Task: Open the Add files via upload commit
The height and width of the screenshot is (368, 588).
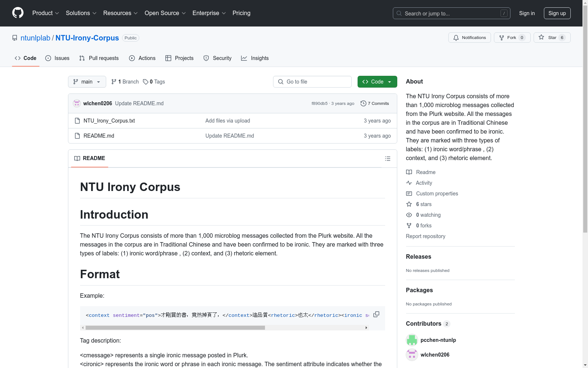Action: click(x=227, y=121)
